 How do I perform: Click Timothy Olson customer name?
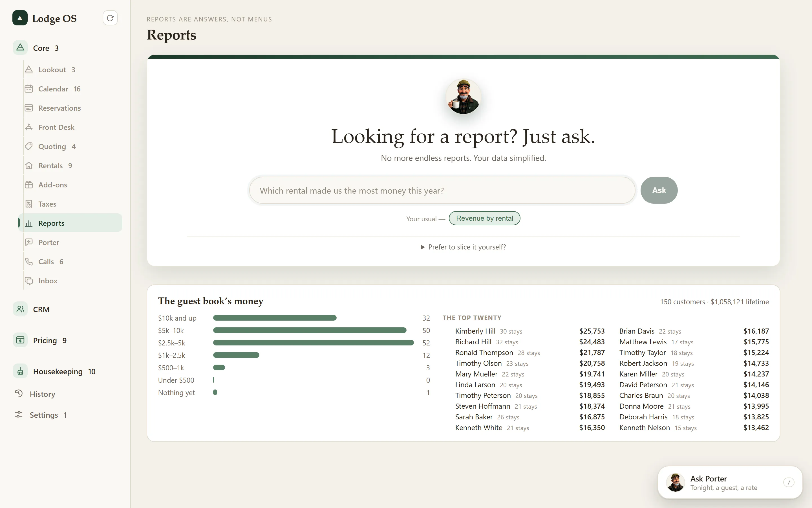[x=478, y=363]
